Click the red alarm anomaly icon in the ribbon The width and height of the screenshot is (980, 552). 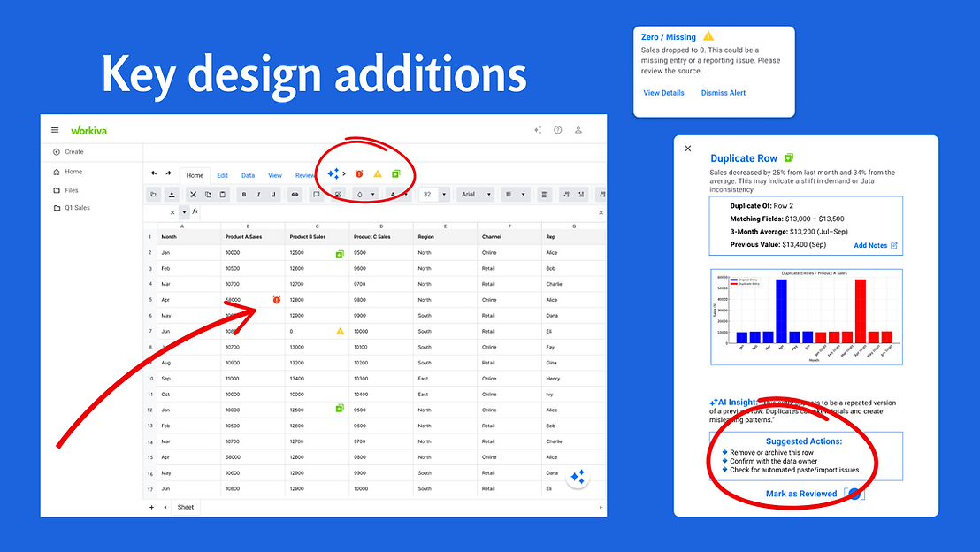pos(359,173)
